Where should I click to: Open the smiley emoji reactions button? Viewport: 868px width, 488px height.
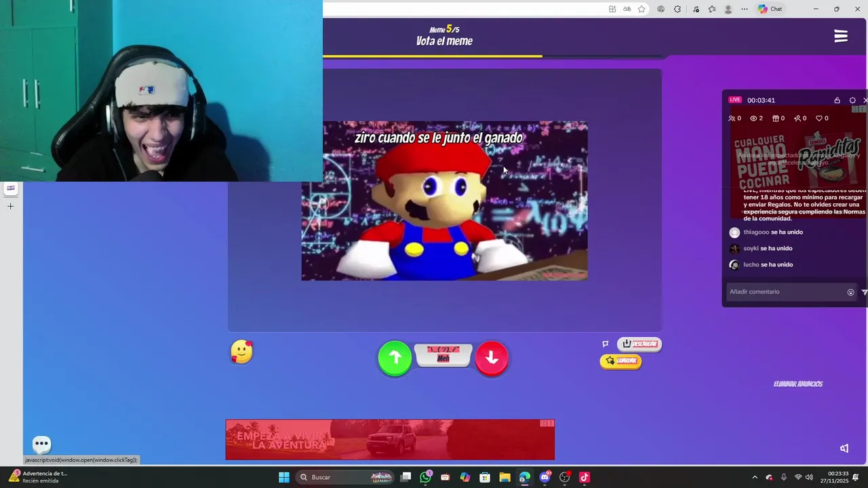(x=241, y=352)
